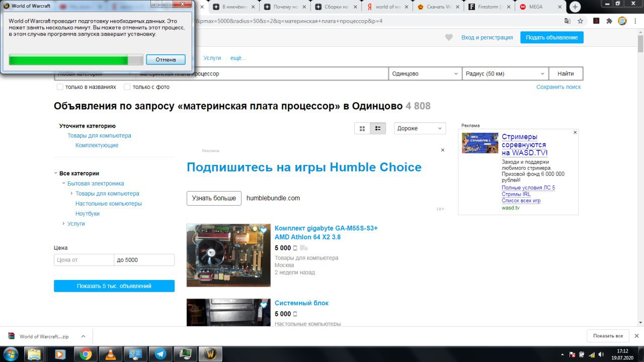Screen dimensions: 644x362
Task: Click 'Показать 5 тыс. объявлений' button
Action: 114,286
